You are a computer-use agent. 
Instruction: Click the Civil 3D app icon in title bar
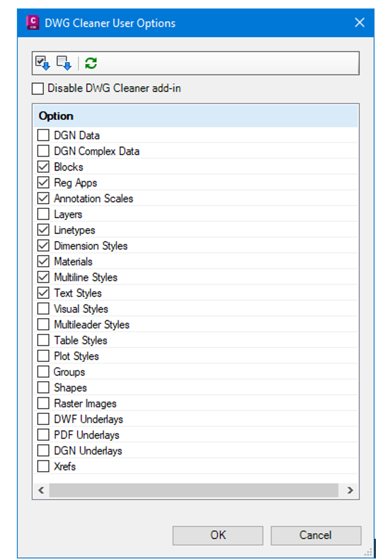point(33,23)
